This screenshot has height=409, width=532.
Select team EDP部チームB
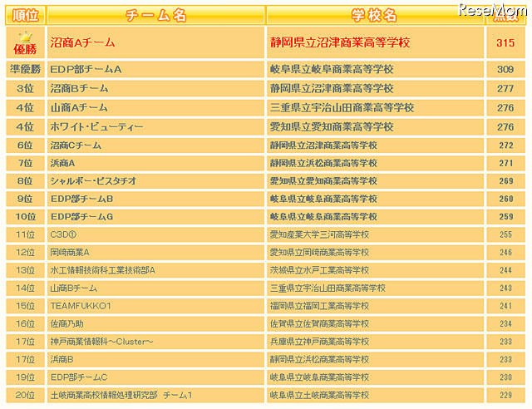81,199
